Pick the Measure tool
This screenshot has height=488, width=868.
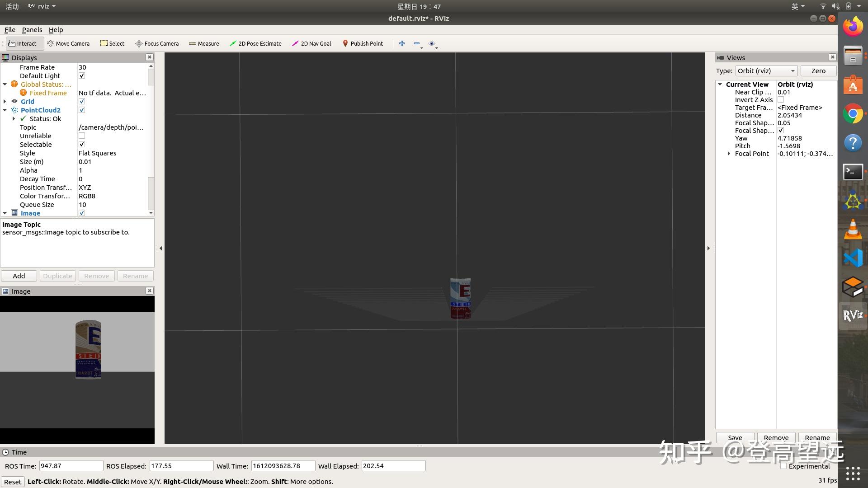[204, 43]
